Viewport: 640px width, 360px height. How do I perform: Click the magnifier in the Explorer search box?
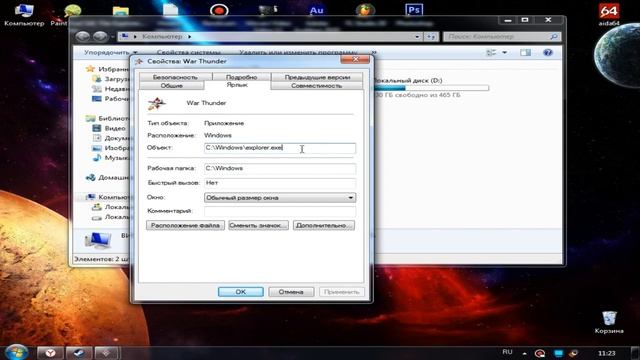coord(553,37)
